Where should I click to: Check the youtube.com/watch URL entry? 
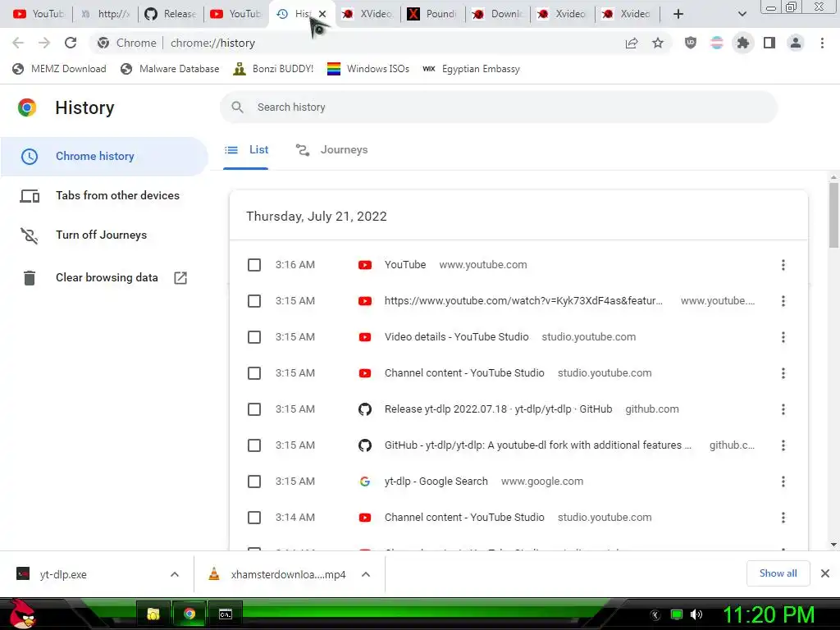coord(254,301)
